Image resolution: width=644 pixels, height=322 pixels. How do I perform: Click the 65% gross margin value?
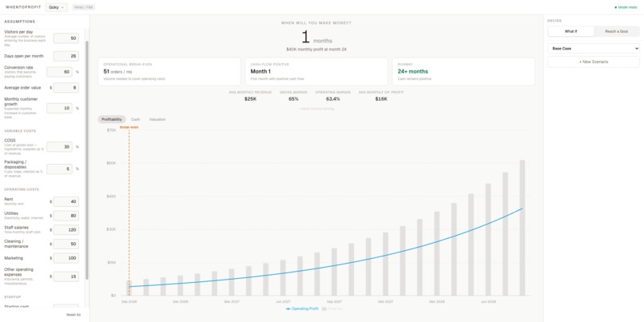tap(294, 99)
